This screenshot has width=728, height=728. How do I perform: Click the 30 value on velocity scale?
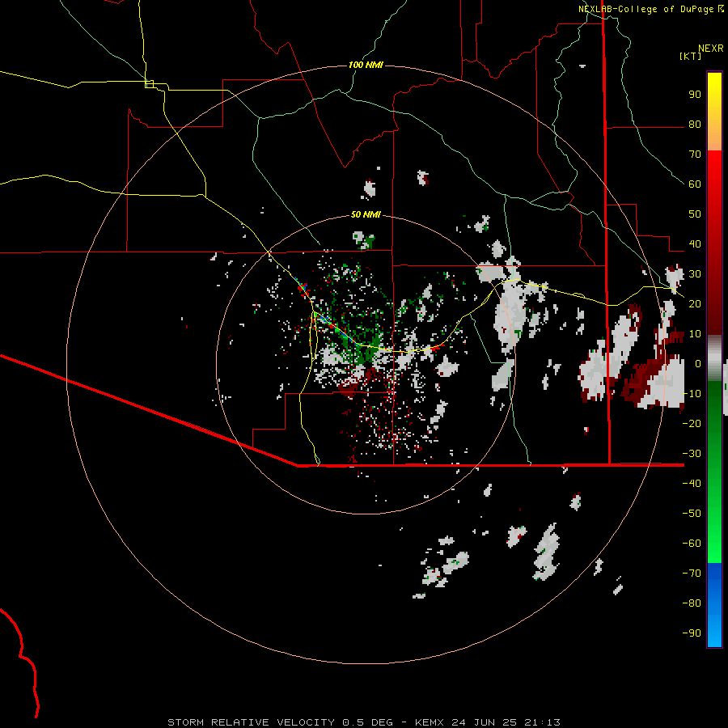(x=695, y=274)
